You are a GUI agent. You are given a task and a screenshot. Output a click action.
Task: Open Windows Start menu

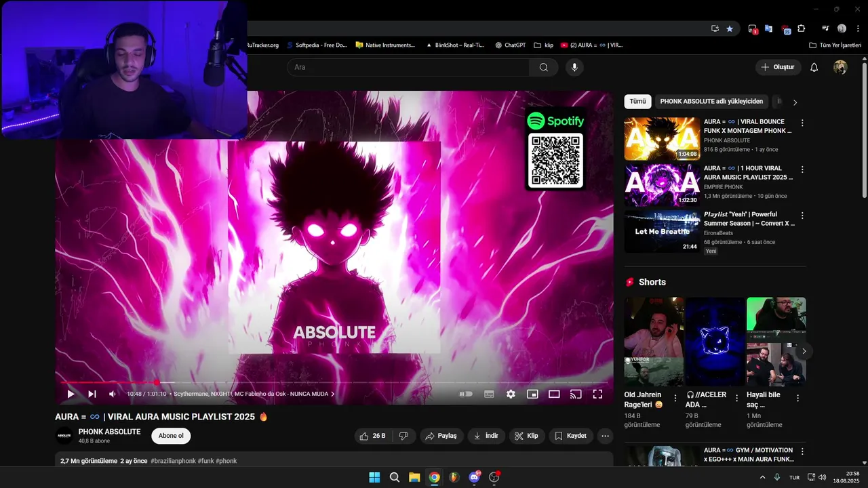point(374,477)
